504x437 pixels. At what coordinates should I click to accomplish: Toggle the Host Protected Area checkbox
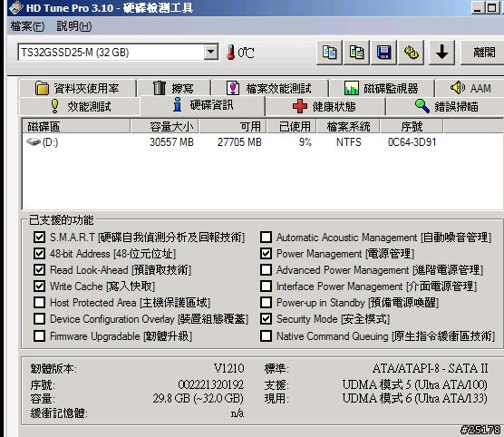(39, 303)
